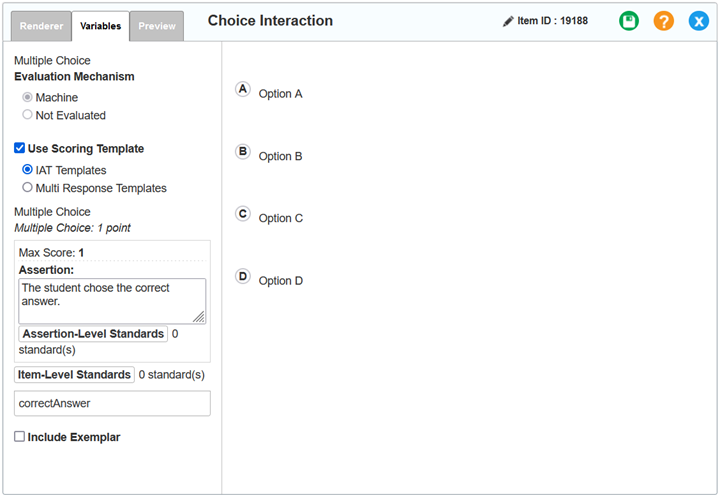Select the Option B letter bubble
The image size is (720, 496).
click(243, 152)
